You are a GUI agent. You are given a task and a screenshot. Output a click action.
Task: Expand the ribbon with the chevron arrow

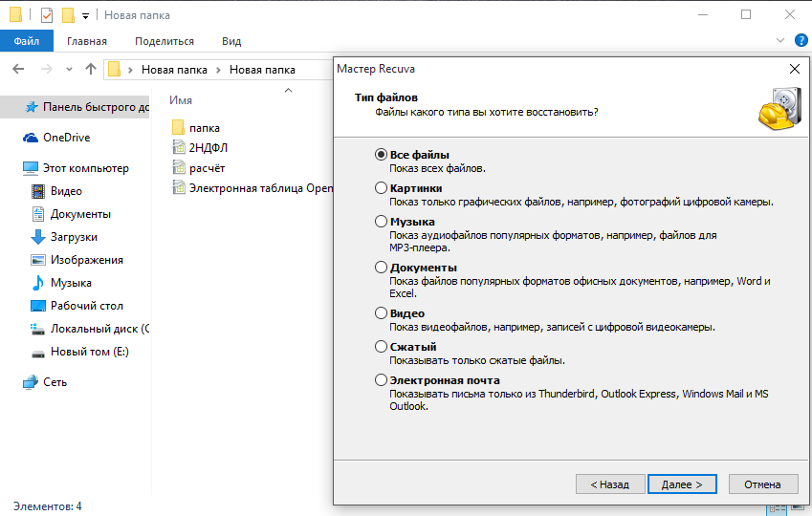778,41
